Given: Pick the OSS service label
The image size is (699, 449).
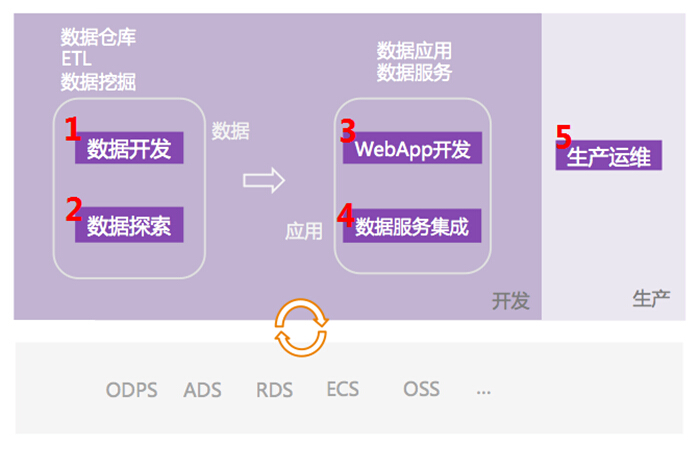Looking at the screenshot, I should click(x=421, y=388).
